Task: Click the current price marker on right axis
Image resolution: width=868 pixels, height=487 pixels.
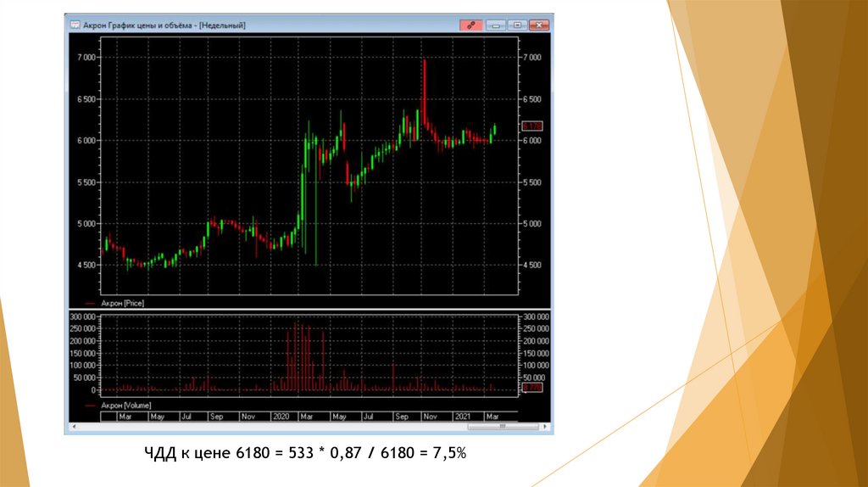Action: (x=532, y=126)
